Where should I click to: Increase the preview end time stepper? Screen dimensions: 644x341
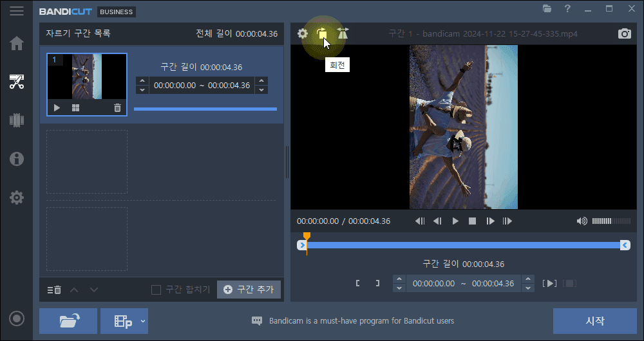tap(528, 279)
